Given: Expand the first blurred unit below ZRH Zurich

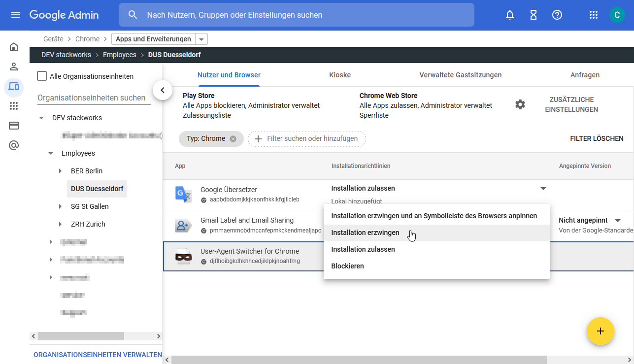Looking at the screenshot, I should [51, 242].
